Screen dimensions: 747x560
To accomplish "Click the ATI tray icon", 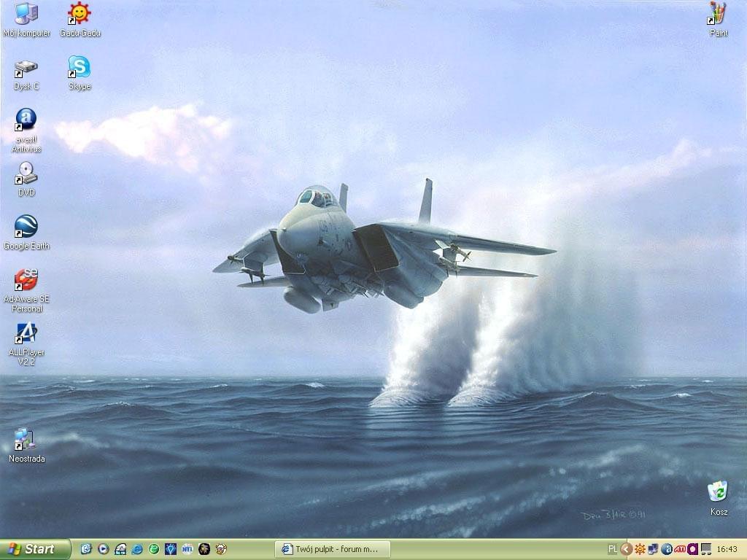I will (680, 550).
